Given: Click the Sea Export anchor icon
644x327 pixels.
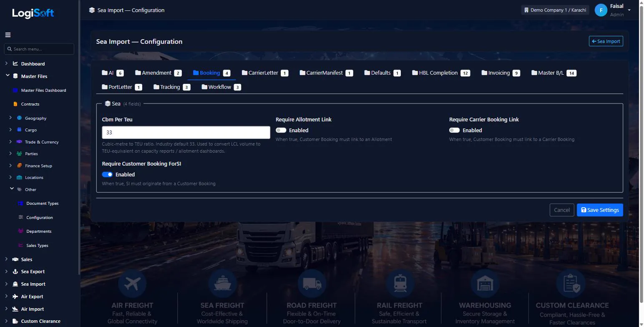Looking at the screenshot, I should tap(15, 272).
